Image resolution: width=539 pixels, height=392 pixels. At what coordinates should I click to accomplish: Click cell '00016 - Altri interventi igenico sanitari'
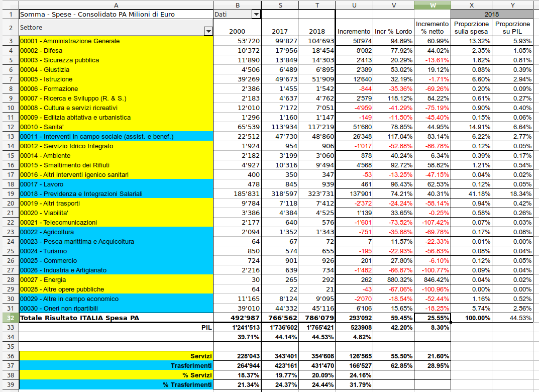[116, 175]
